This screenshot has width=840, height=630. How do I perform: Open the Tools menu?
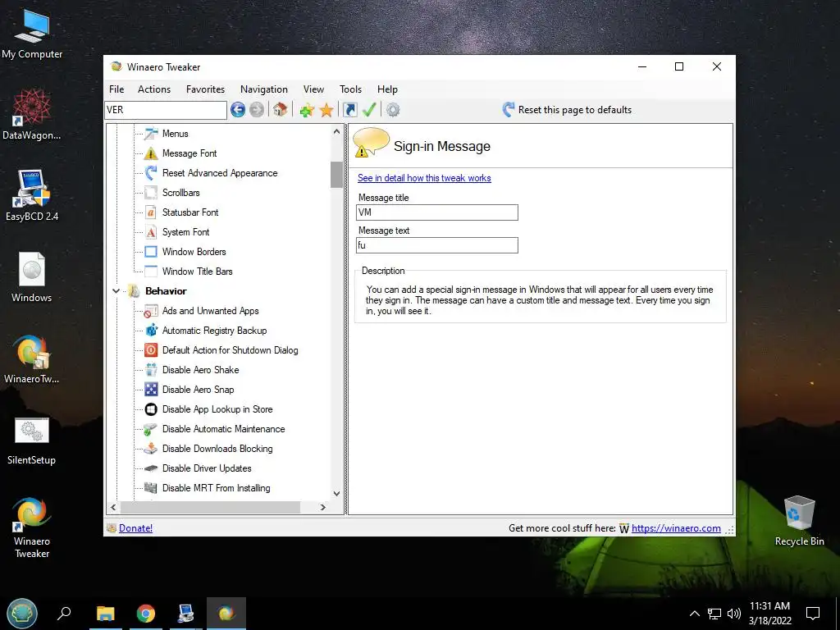coord(350,89)
